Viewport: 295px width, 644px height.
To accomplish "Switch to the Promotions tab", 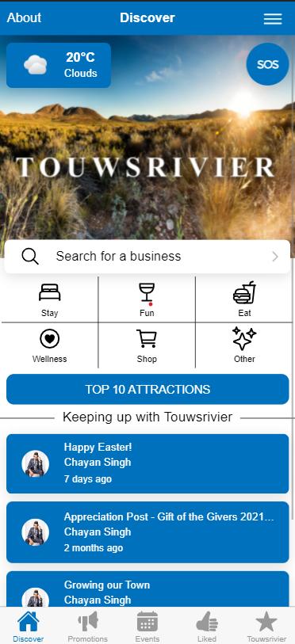I will (x=88, y=627).
